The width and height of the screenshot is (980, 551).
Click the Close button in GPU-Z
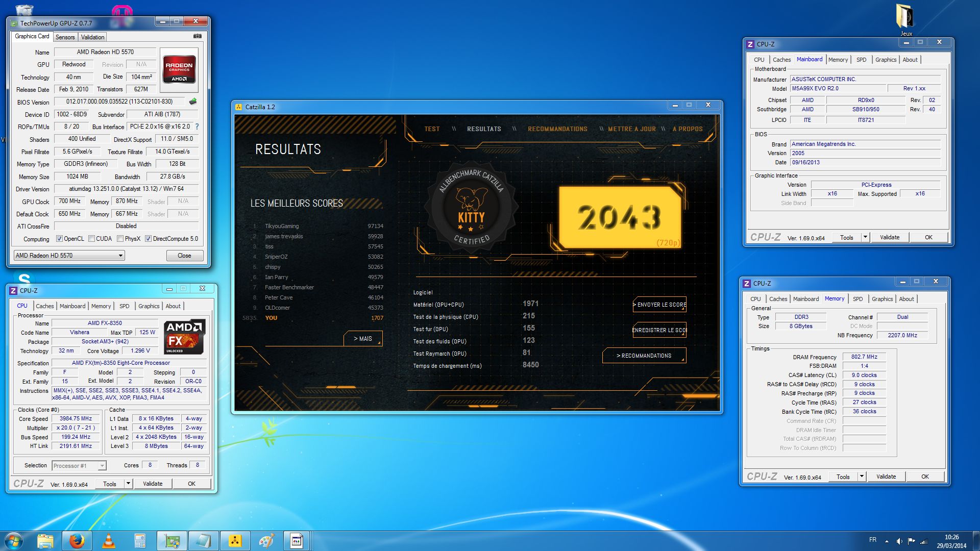tap(185, 256)
